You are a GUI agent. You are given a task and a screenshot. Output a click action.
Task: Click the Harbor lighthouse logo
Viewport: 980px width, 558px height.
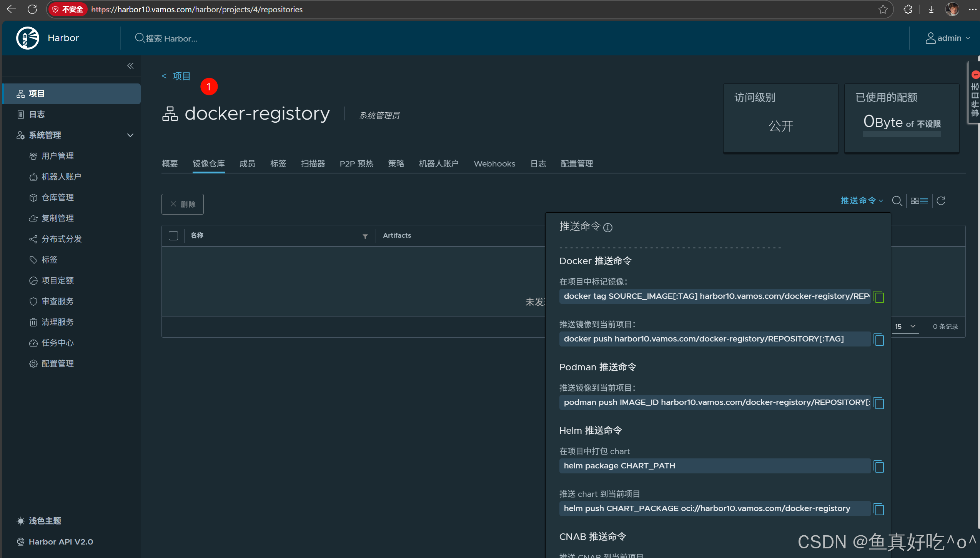point(28,38)
